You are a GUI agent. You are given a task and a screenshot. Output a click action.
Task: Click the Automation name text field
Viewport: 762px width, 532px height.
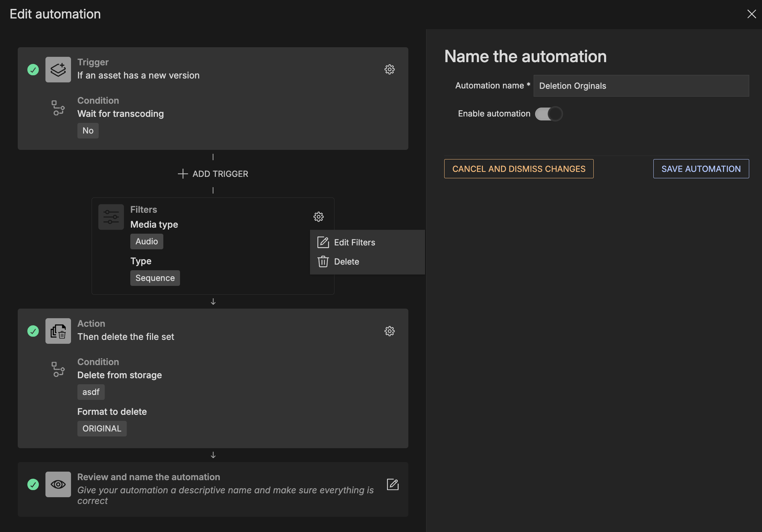[641, 86]
